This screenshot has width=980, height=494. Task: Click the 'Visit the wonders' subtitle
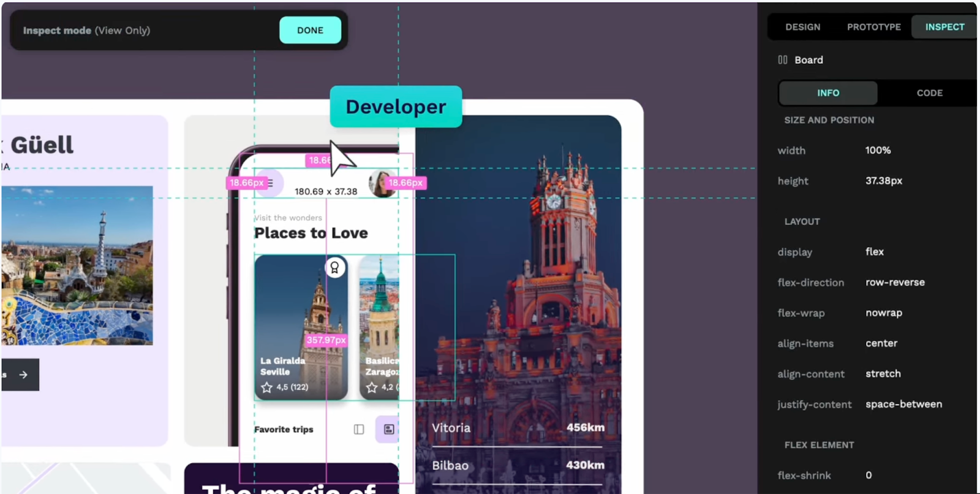point(288,218)
